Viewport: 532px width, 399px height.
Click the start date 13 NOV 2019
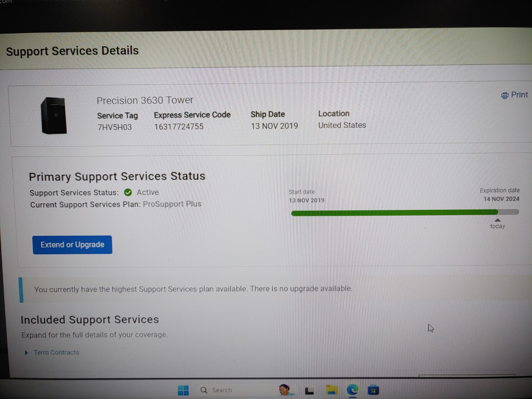coord(307,200)
